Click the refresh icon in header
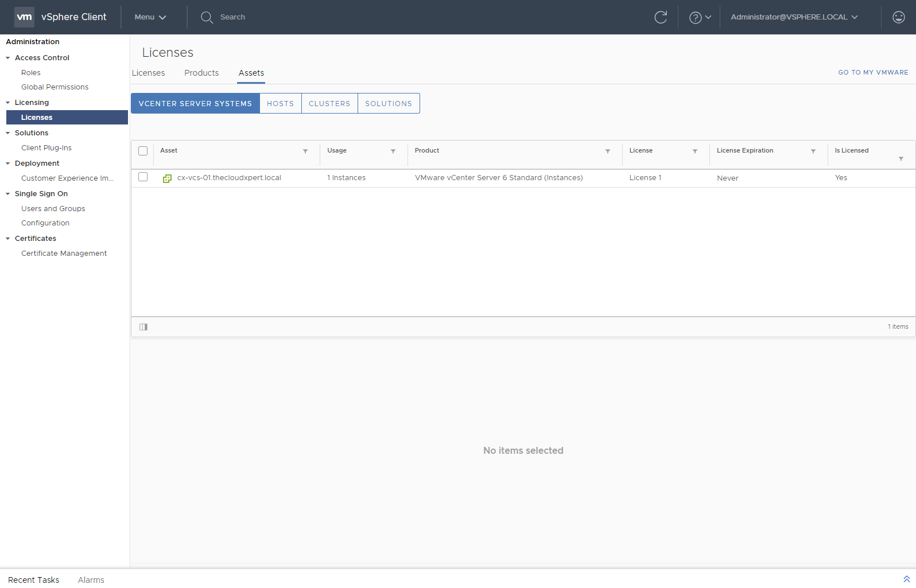The width and height of the screenshot is (916, 588). [661, 17]
